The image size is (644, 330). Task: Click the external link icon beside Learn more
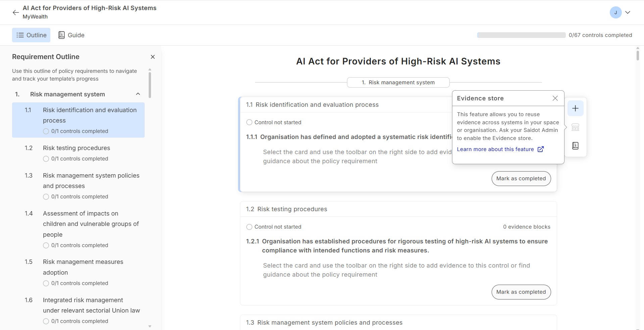click(x=541, y=149)
